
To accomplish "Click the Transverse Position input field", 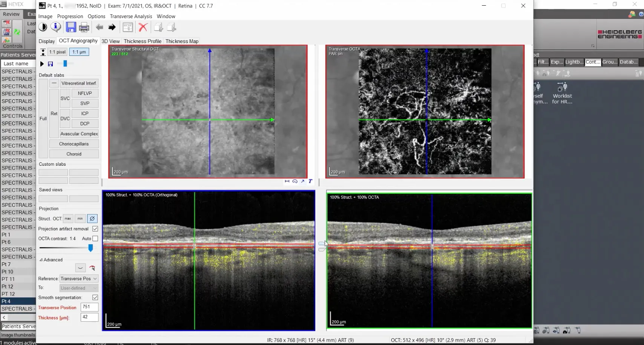I will [x=89, y=307].
